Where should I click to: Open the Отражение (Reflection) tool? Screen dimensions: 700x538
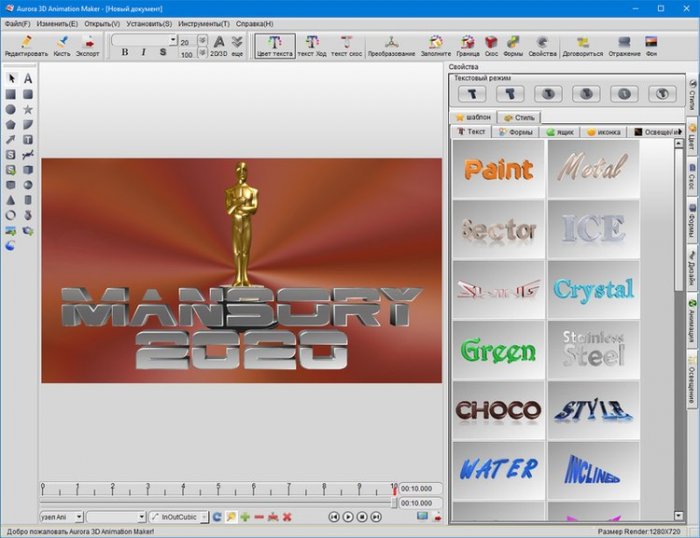coord(624,43)
